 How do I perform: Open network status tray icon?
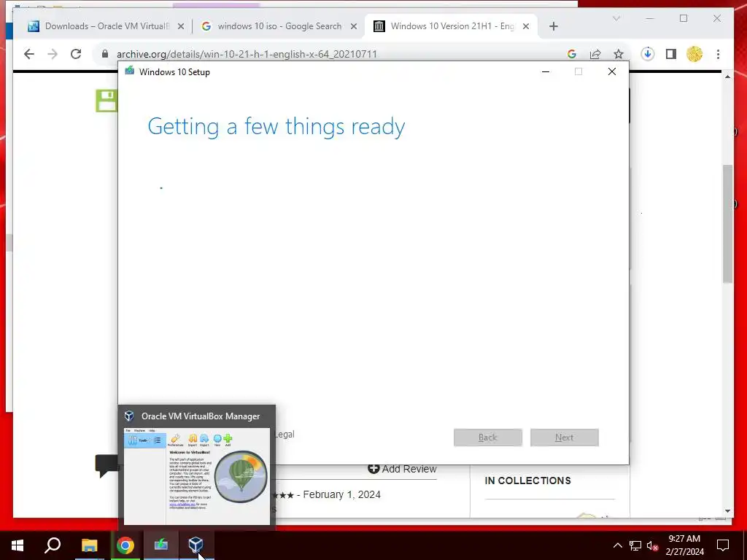635,545
